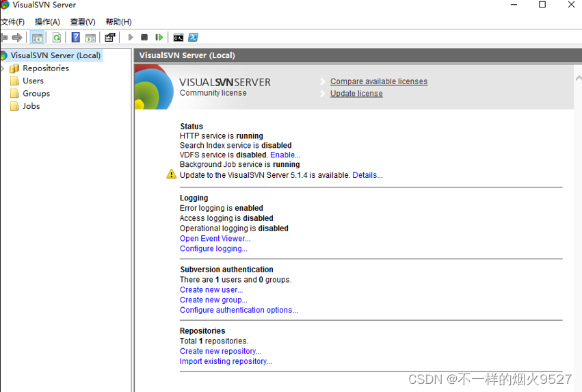
Task: Click the Jobs folder icon
Action: 14,106
